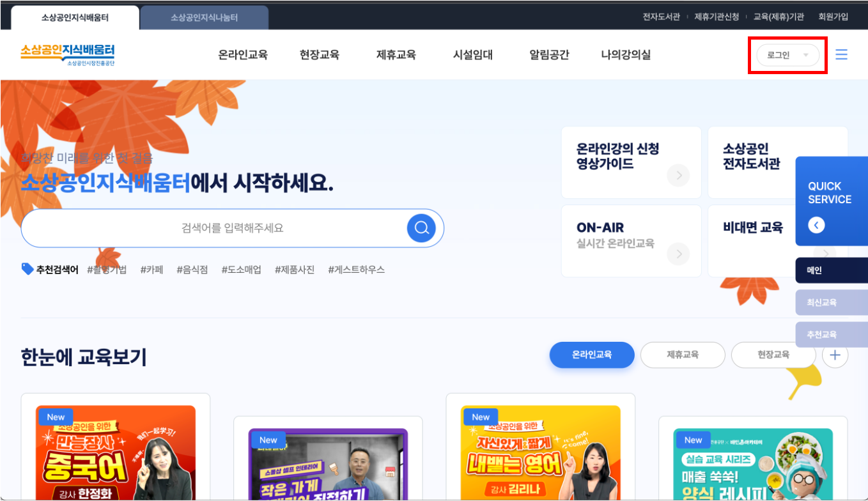Click arrow icon on ON-AIR card
The height and width of the screenshot is (501, 868).
tap(678, 254)
